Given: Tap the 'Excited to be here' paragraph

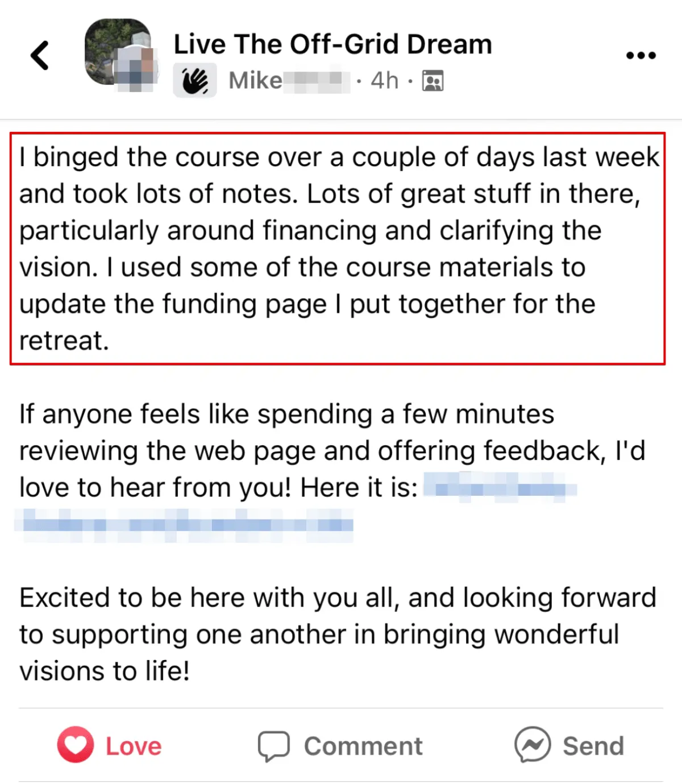Looking at the screenshot, I should pos(337,634).
